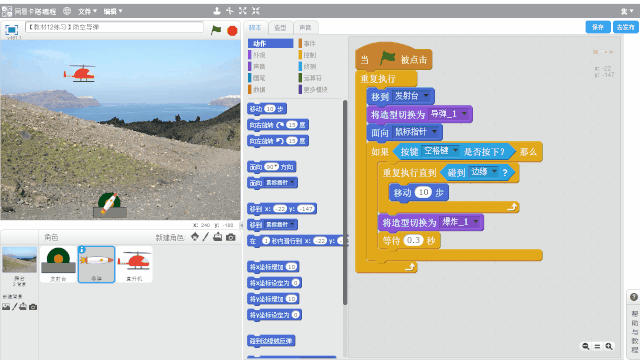
Task: Switch to the 脚本 tab
Action: [256, 27]
